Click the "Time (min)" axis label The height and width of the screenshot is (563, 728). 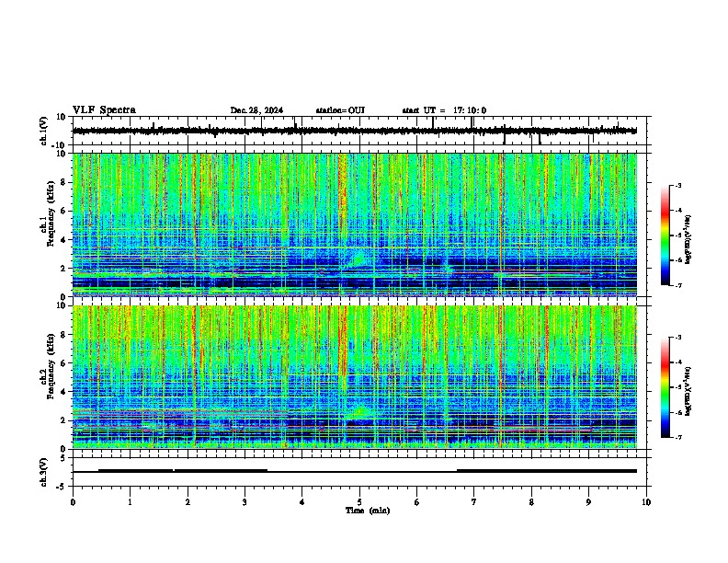(368, 511)
